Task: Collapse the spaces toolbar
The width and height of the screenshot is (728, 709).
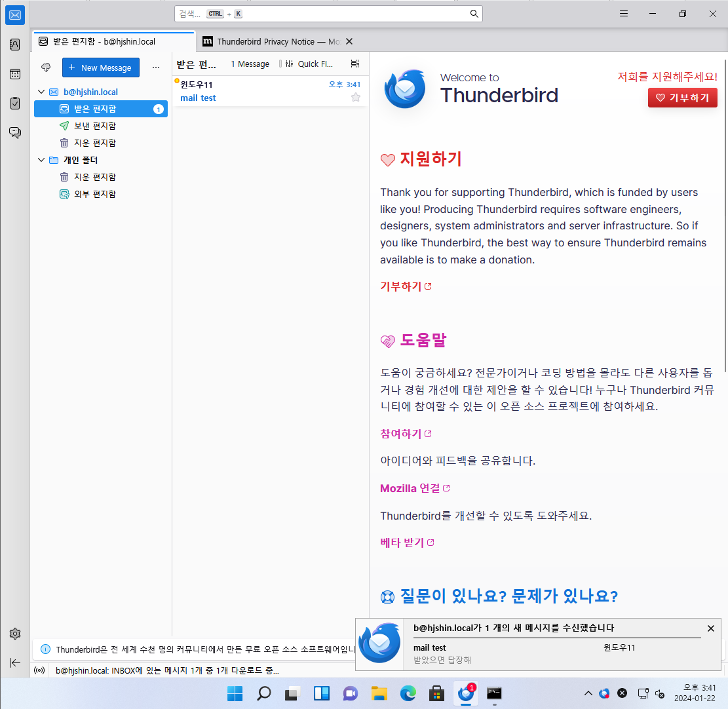Action: 15,662
